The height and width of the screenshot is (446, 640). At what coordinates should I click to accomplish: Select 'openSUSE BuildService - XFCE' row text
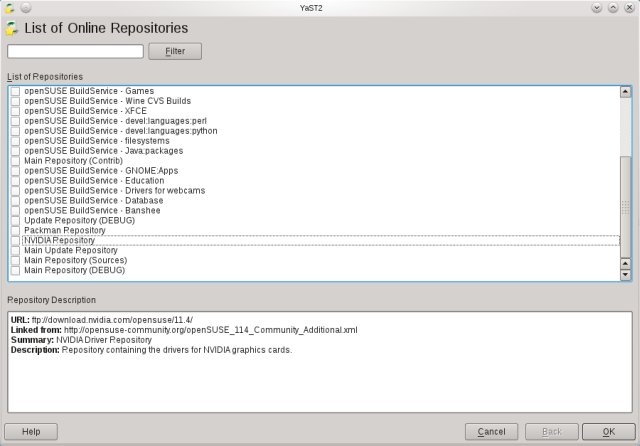(85, 111)
